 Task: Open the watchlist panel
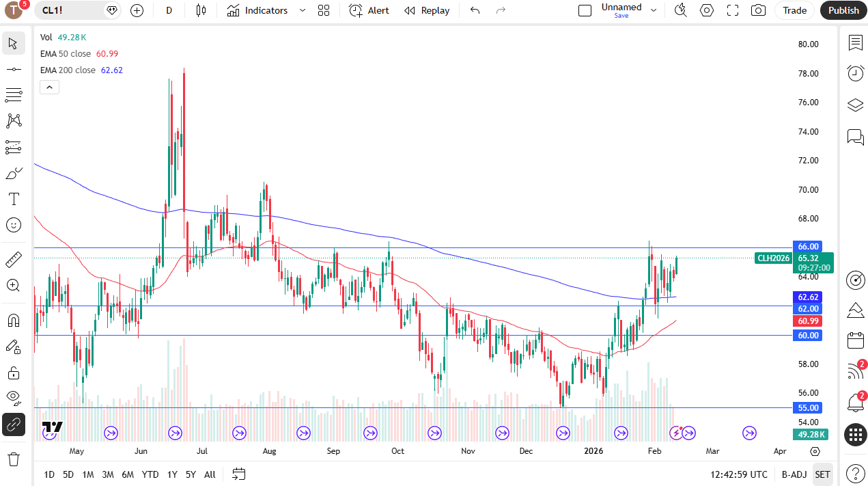[x=855, y=43]
